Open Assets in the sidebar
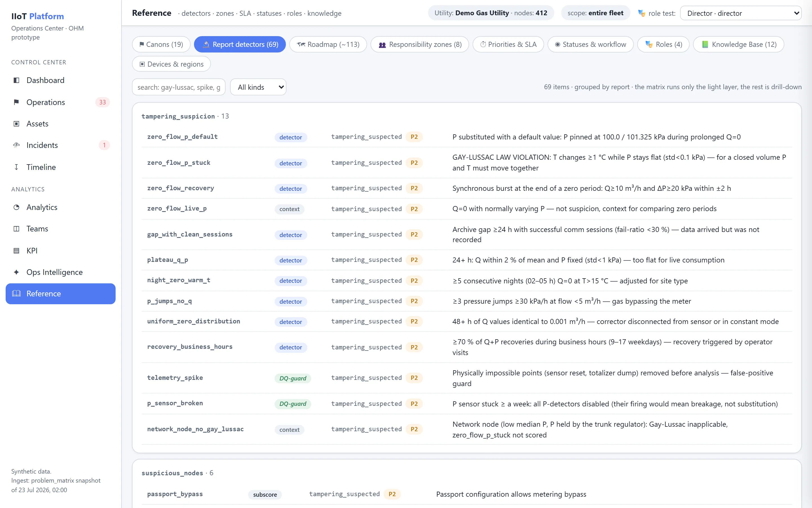The image size is (812, 508). click(60, 124)
